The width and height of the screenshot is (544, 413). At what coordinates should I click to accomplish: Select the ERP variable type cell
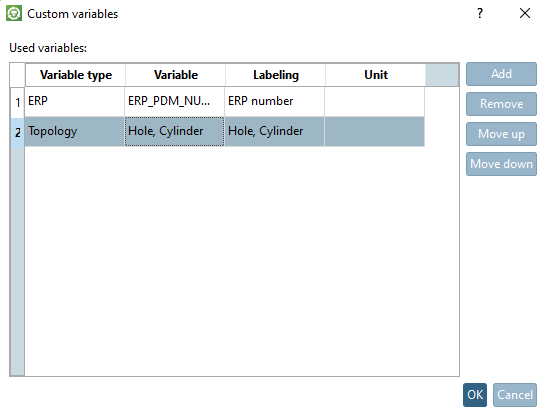pyautogui.click(x=75, y=101)
